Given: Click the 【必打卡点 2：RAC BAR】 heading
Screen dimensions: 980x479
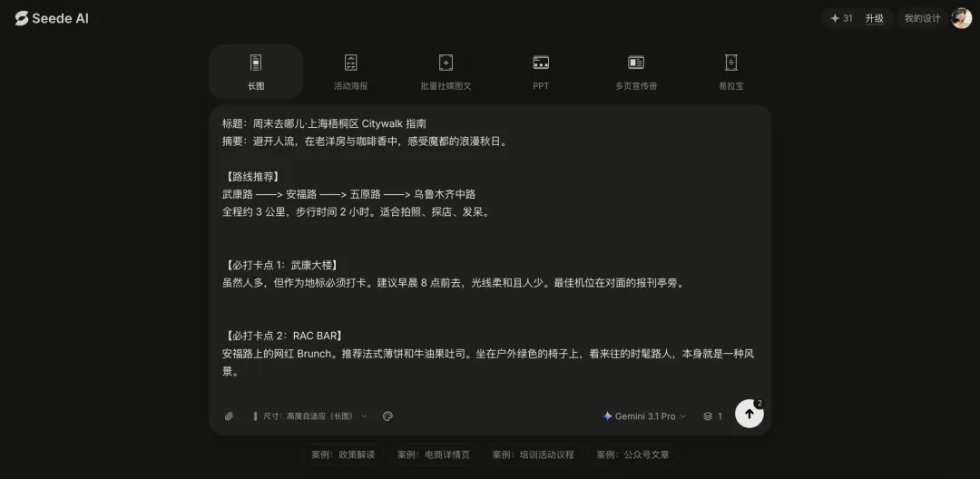Looking at the screenshot, I should (x=282, y=336).
